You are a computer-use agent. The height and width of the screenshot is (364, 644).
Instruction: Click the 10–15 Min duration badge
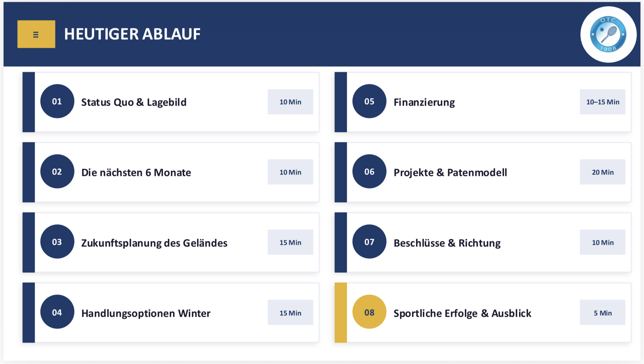click(602, 102)
